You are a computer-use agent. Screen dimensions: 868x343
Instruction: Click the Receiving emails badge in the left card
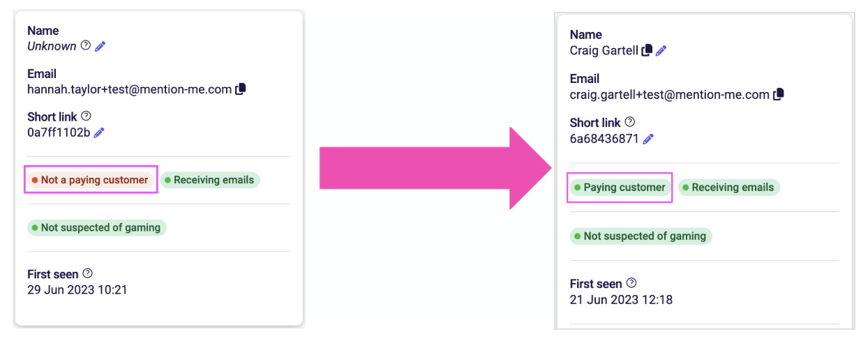(210, 180)
